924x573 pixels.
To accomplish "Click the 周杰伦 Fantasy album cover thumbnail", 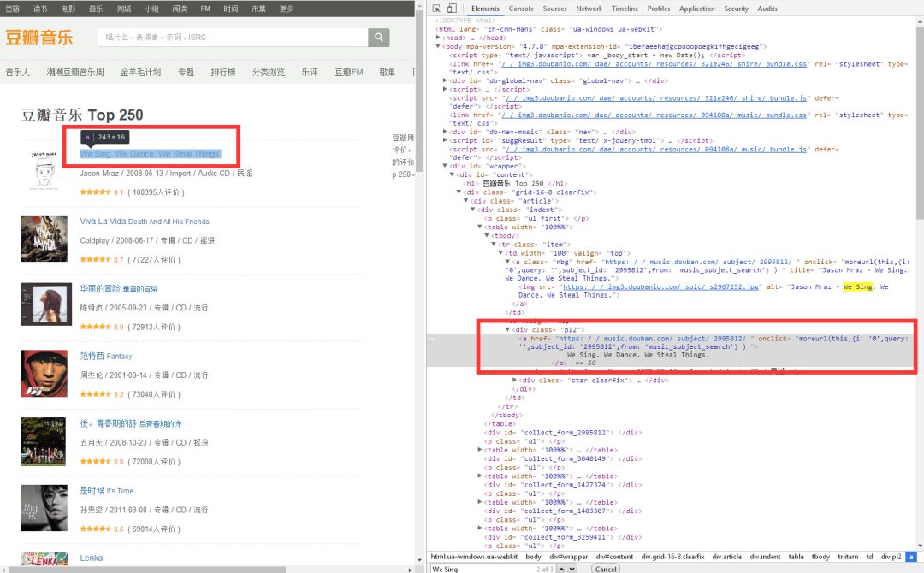I will (x=44, y=374).
